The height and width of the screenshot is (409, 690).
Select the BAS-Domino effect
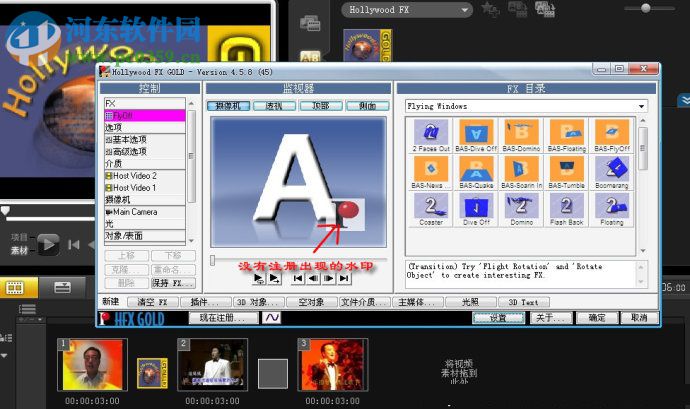coord(521,136)
